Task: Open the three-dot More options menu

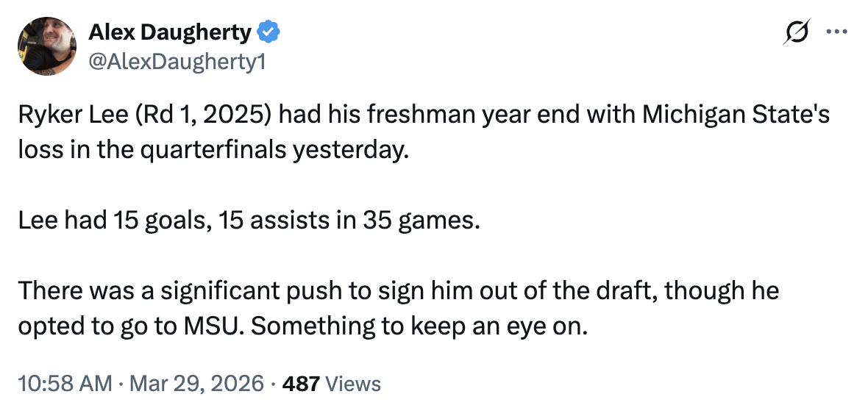Action: click(x=836, y=32)
